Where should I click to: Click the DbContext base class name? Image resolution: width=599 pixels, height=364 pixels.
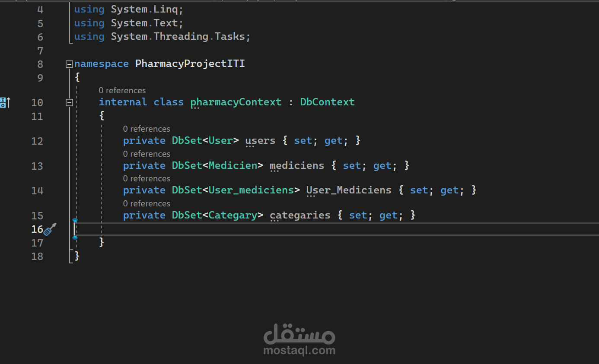[327, 102]
